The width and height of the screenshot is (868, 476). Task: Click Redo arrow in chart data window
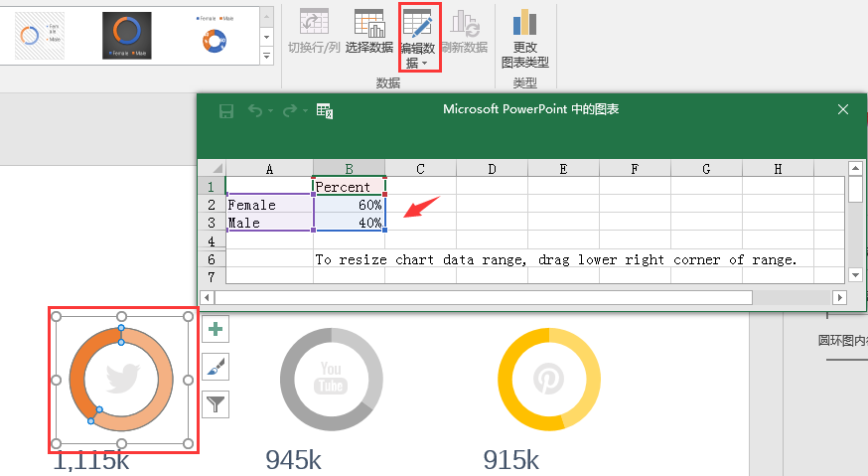pyautogui.click(x=290, y=111)
